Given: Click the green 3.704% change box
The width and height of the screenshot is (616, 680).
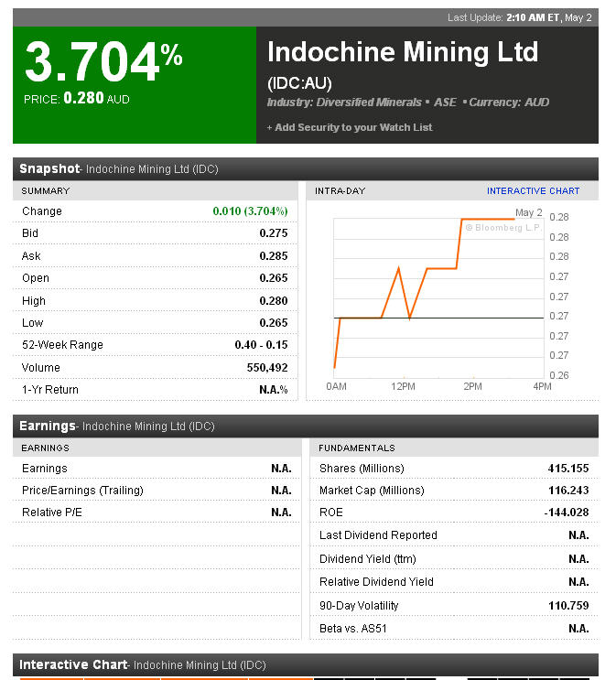Looking at the screenshot, I should (x=135, y=84).
